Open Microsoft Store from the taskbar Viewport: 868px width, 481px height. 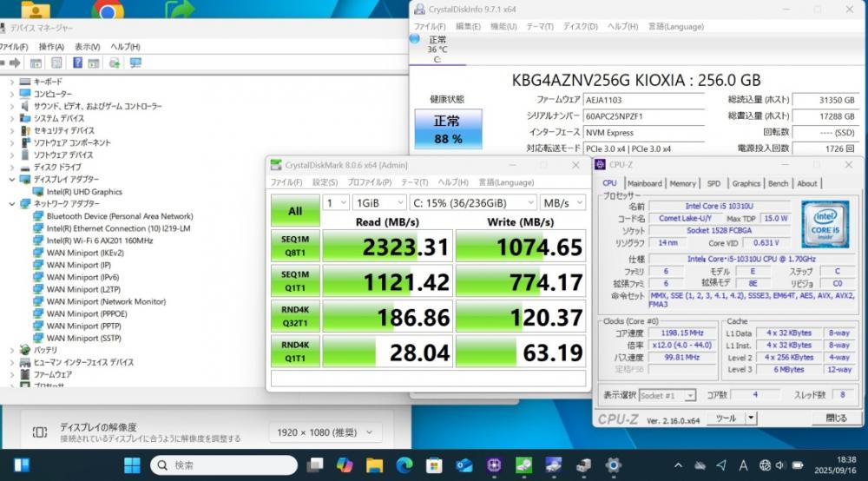point(434,465)
